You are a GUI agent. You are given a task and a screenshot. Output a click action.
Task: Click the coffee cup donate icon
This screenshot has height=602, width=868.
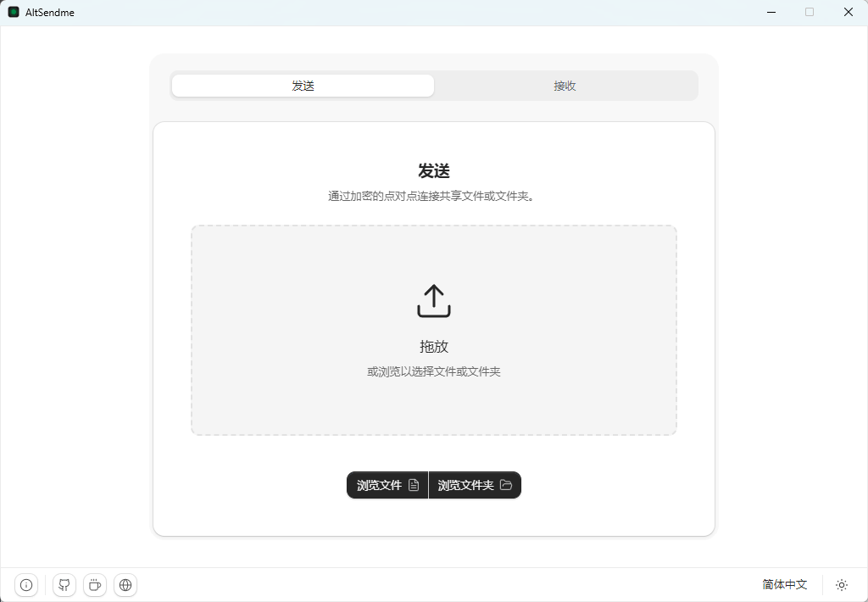coord(95,585)
